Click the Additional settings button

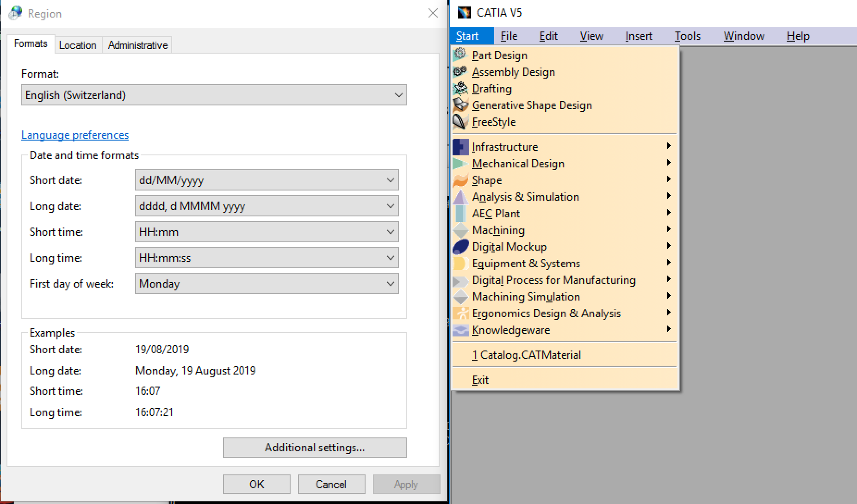click(315, 447)
